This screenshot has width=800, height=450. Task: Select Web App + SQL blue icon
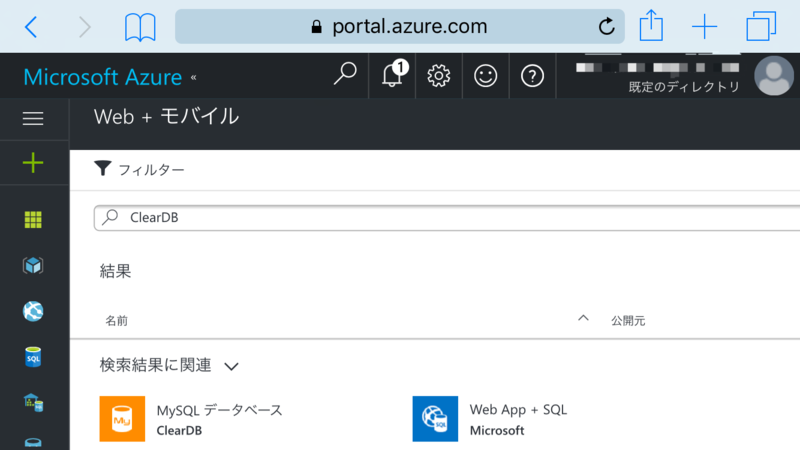[435, 419]
